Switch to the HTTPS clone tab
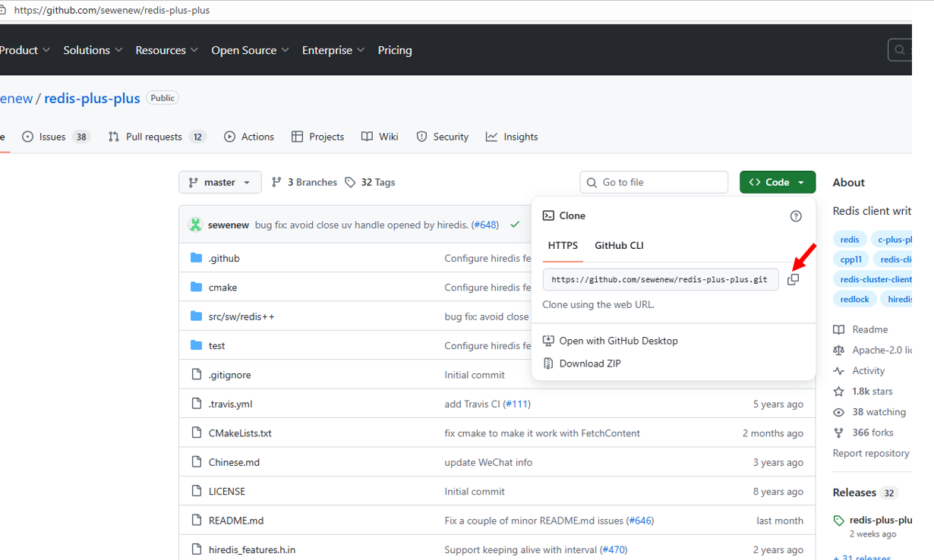The width and height of the screenshot is (934, 560). tap(563, 245)
